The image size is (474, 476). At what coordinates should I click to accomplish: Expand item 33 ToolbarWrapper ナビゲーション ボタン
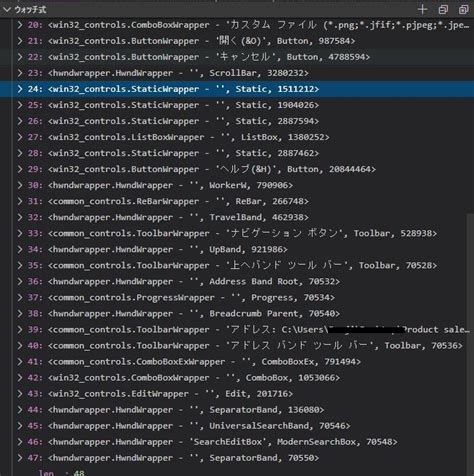coord(20,233)
